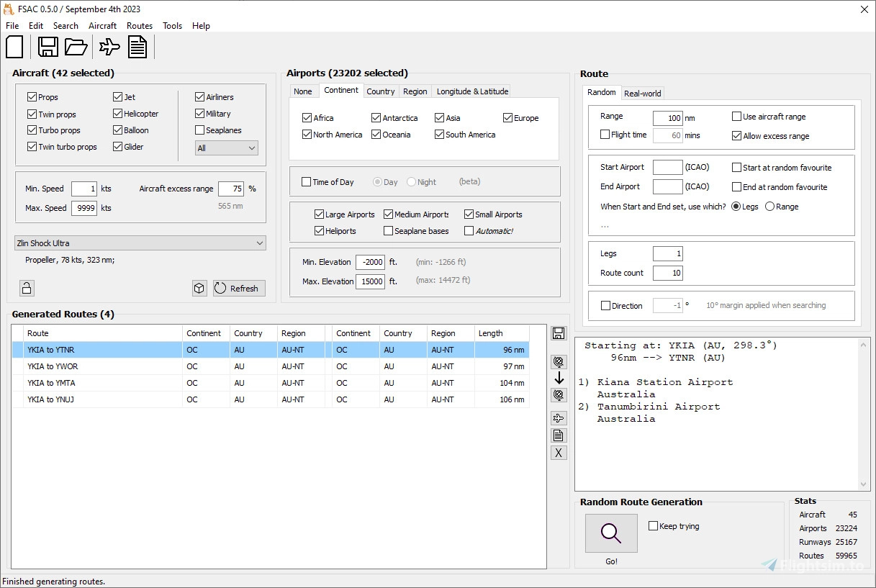Switch to the Real-world route tab
Viewport: 876px width, 588px height.
tap(642, 93)
